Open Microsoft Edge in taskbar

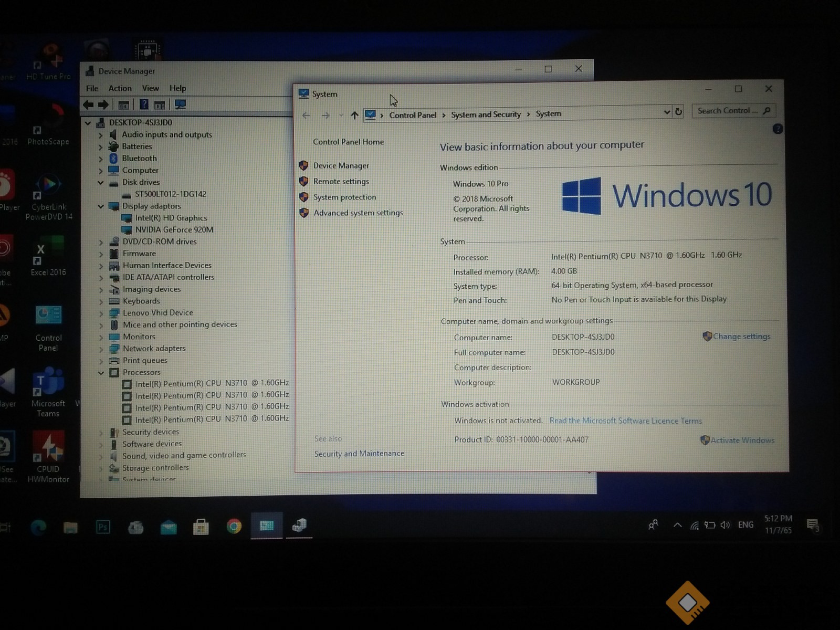pyautogui.click(x=38, y=527)
